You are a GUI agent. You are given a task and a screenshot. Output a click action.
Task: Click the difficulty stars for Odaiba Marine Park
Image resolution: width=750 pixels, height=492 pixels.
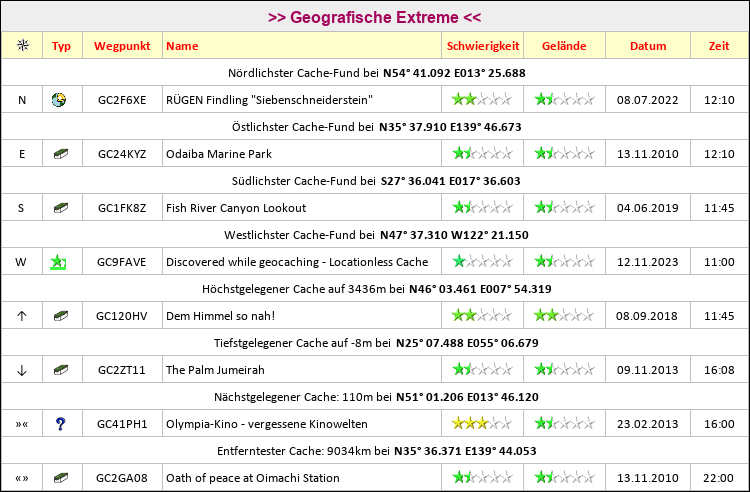[x=482, y=154]
